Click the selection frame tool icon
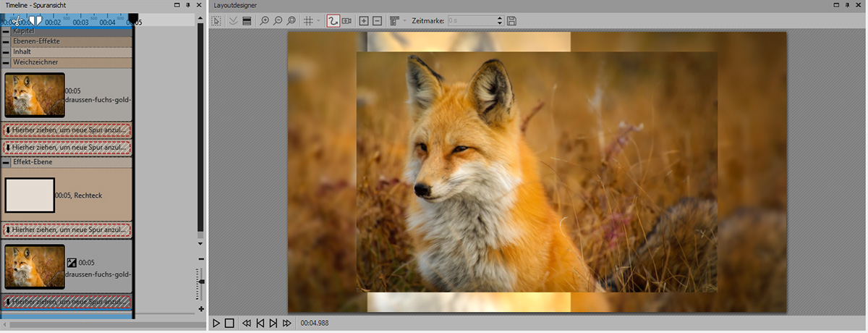This screenshot has width=868, height=333. point(216,21)
